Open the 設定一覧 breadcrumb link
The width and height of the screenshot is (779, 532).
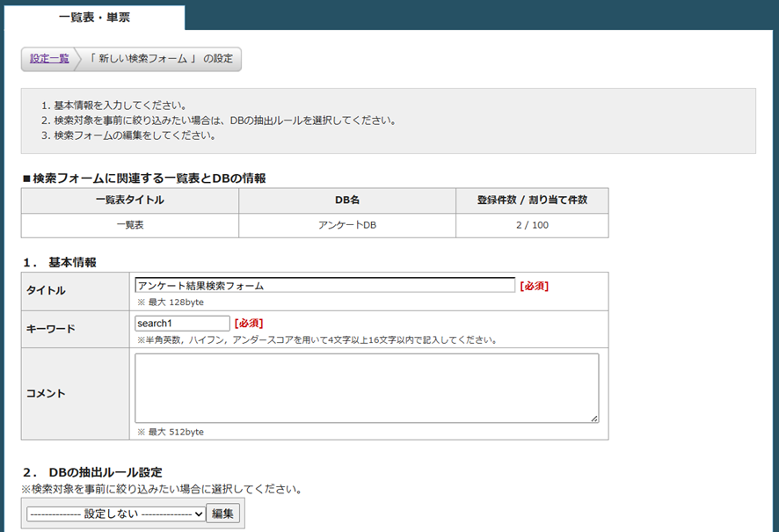coord(49,59)
